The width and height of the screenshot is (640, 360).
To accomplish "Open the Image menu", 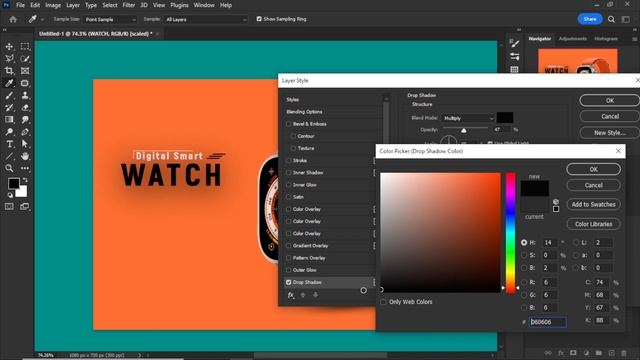I will (x=53, y=5).
